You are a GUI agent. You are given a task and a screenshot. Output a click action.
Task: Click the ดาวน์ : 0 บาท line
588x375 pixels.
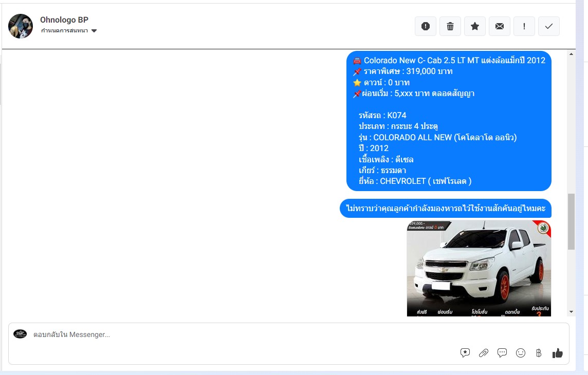(x=381, y=82)
